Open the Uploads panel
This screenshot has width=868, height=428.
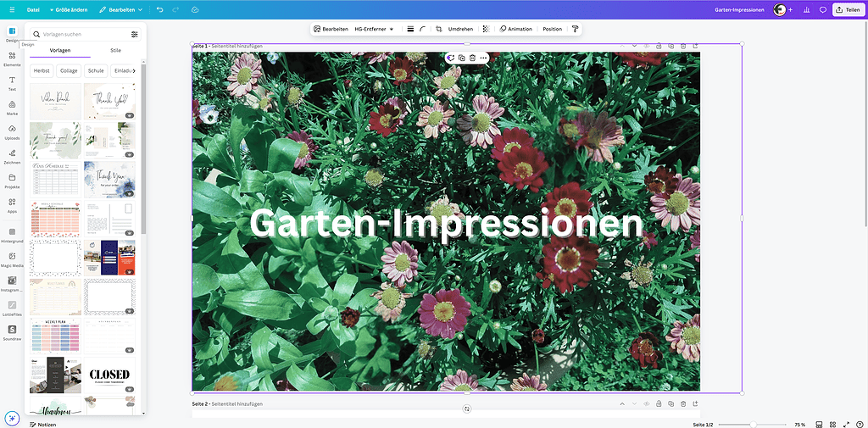pyautogui.click(x=12, y=131)
